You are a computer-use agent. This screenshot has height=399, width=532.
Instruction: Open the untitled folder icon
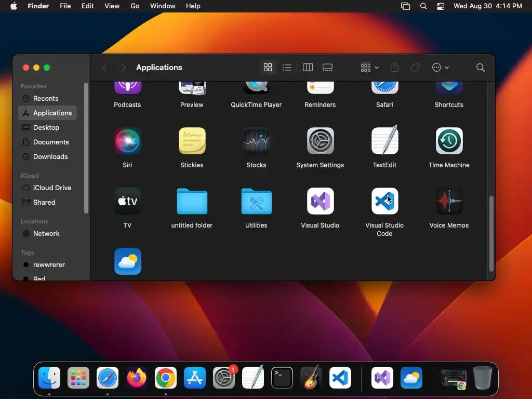pyautogui.click(x=192, y=201)
